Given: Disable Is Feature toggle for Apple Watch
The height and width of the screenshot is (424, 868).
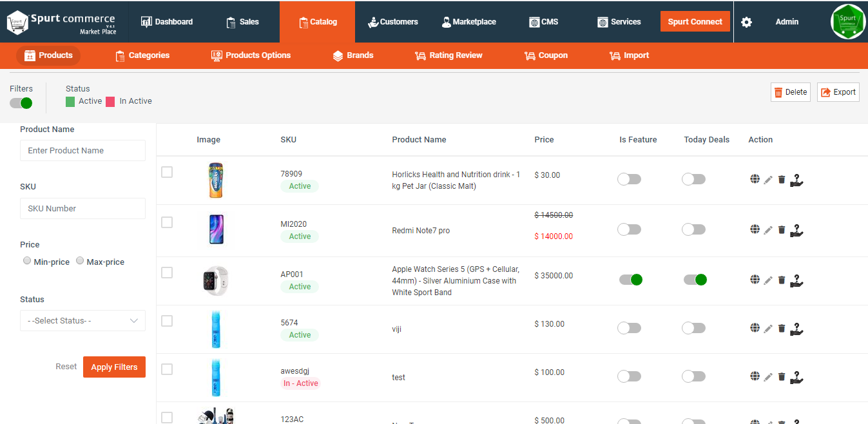Looking at the screenshot, I should pyautogui.click(x=631, y=280).
